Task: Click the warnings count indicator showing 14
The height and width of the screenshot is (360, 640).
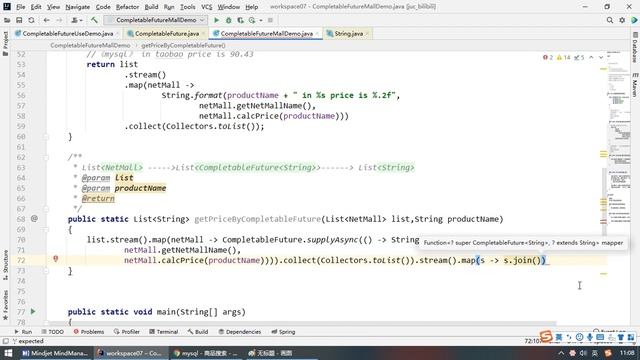Action: pos(564,58)
